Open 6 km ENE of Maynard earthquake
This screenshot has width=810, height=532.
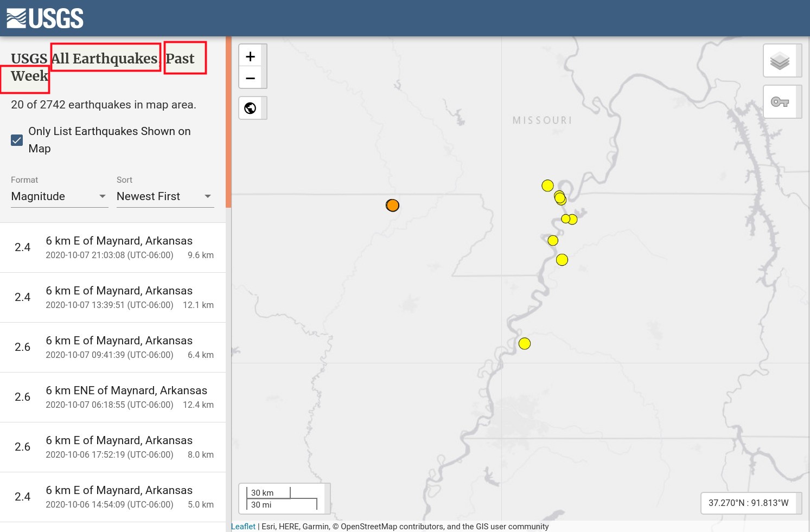coord(113,397)
